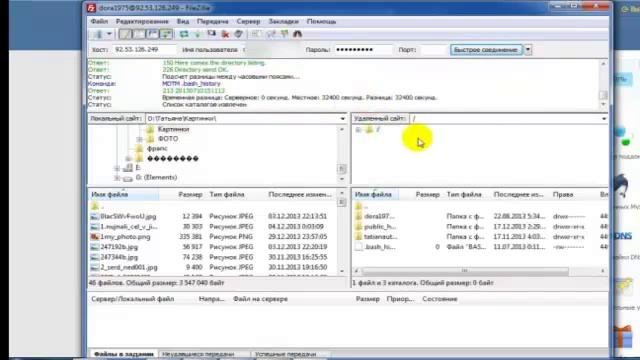The width and height of the screenshot is (640, 360).
Task: Toggle local directory tree display
Action: coord(139,34)
